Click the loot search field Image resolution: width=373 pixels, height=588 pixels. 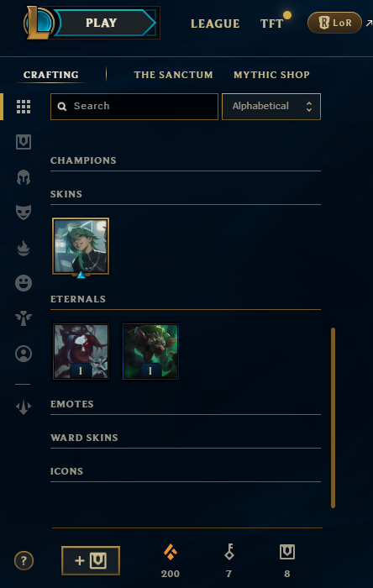[x=134, y=107]
